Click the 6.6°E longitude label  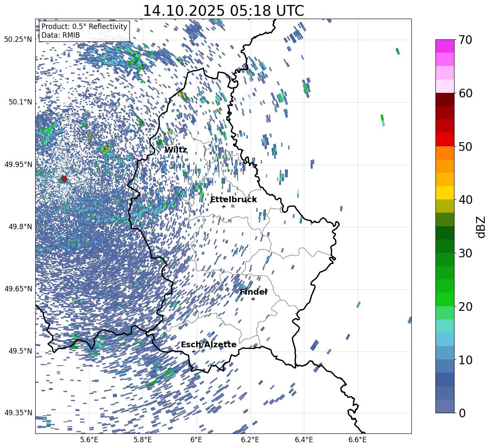coord(357,440)
